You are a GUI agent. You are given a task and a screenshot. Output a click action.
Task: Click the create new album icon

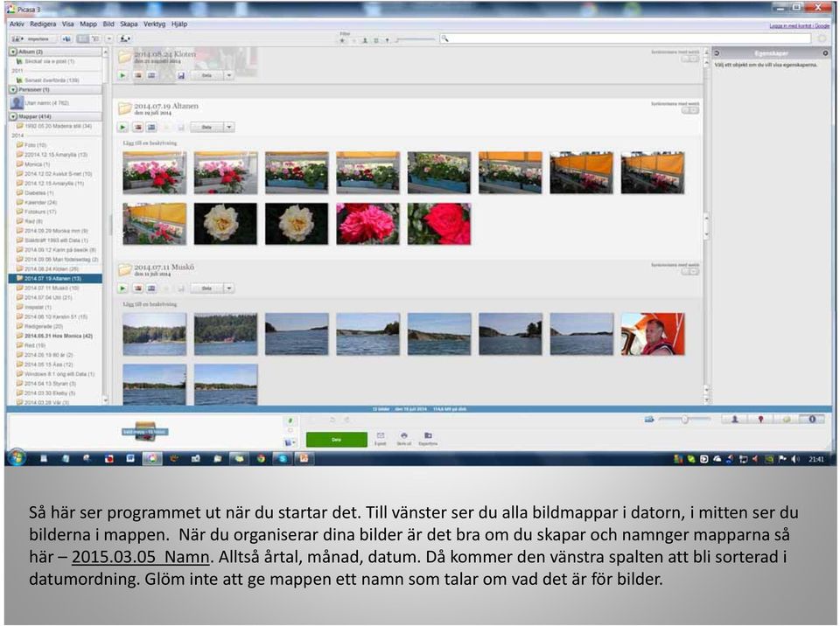[66, 38]
